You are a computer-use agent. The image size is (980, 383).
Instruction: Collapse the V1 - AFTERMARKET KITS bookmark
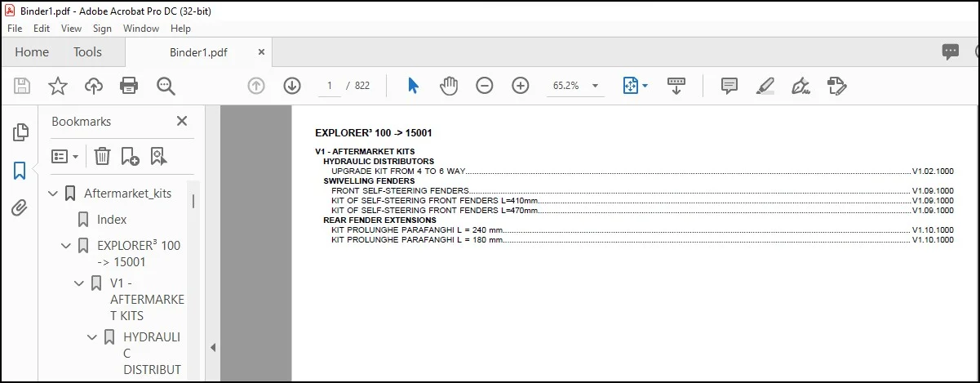coord(79,283)
